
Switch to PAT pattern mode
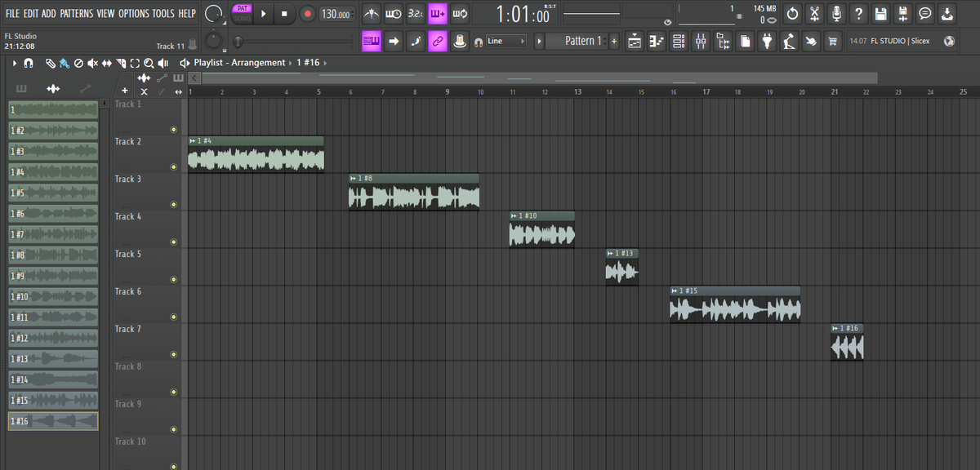[x=243, y=9]
